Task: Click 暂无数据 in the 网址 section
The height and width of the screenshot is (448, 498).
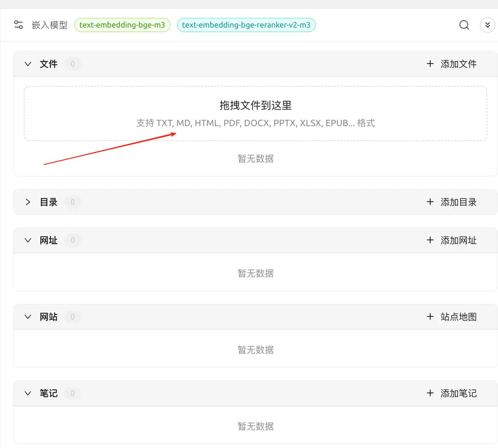Action: tap(256, 273)
